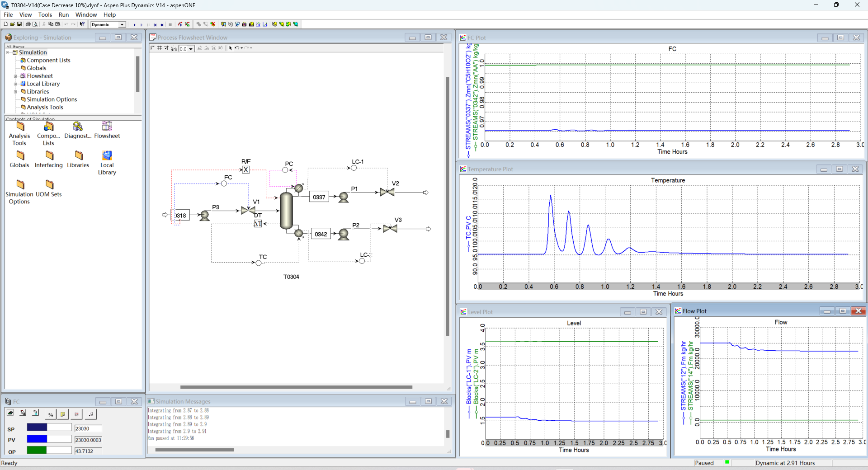Click the Print toolbar icon
The height and width of the screenshot is (470, 868).
(28, 24)
